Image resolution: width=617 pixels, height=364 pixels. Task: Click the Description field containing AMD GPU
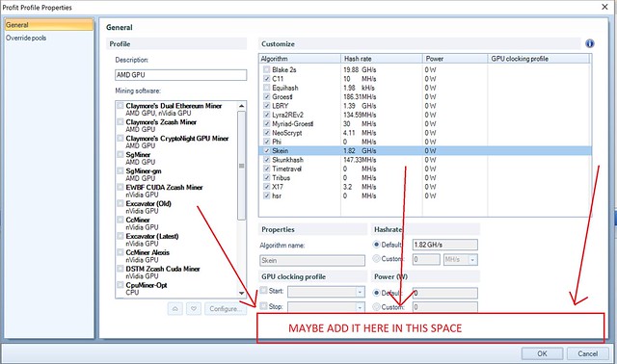click(x=180, y=75)
